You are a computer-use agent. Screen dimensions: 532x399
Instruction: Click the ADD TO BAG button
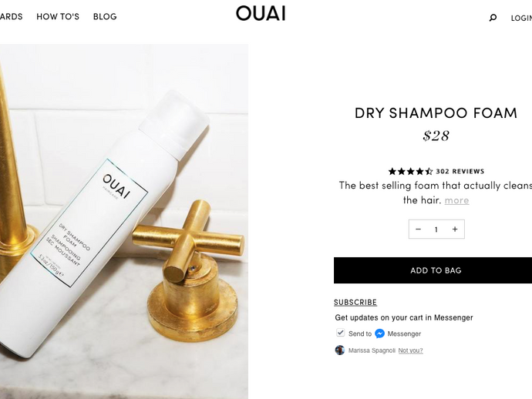[433, 270]
